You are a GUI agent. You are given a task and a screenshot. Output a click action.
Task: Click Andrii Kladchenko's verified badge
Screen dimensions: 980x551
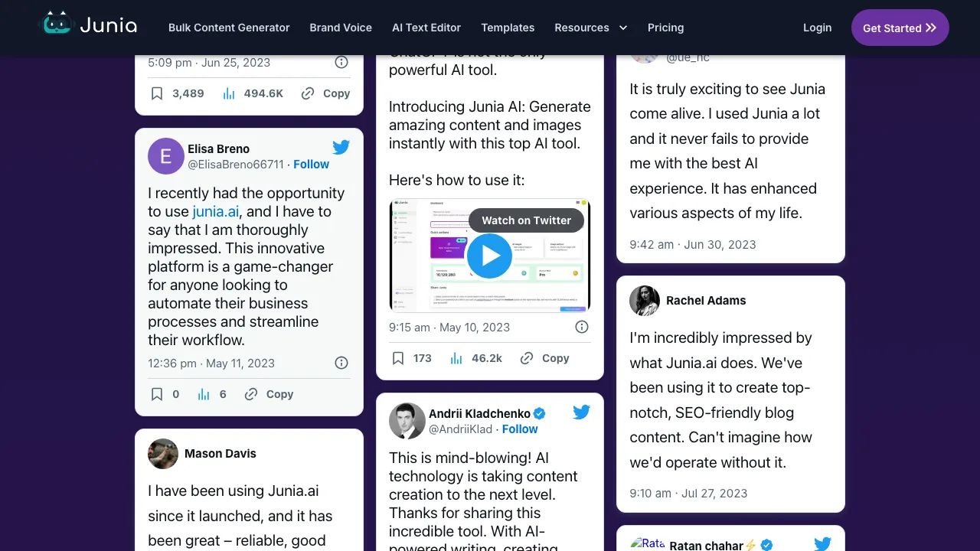click(x=539, y=413)
